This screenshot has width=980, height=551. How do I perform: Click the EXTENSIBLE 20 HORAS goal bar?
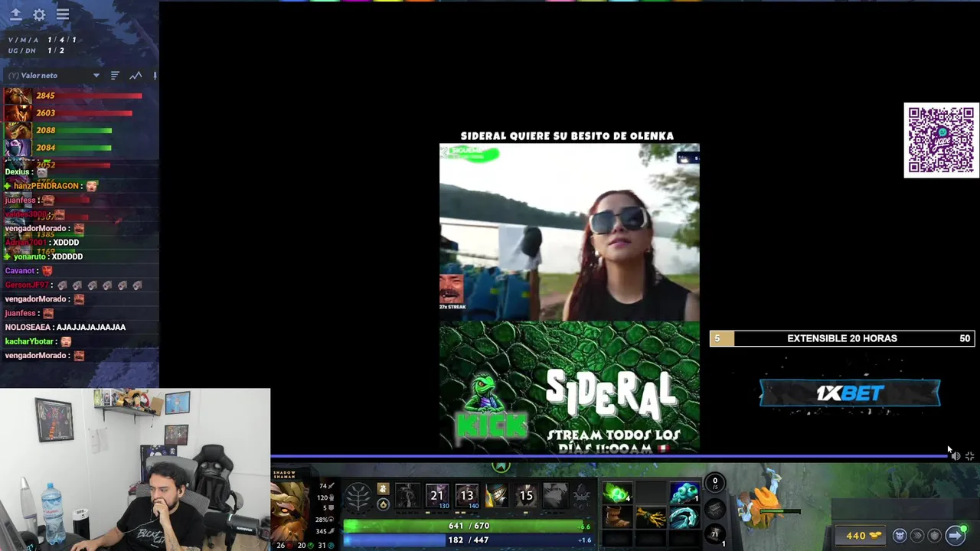click(842, 338)
